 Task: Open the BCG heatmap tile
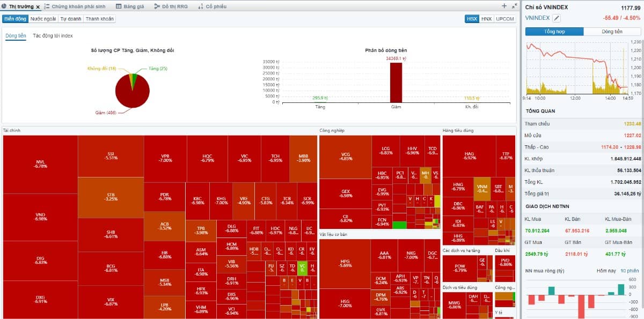tap(111, 268)
